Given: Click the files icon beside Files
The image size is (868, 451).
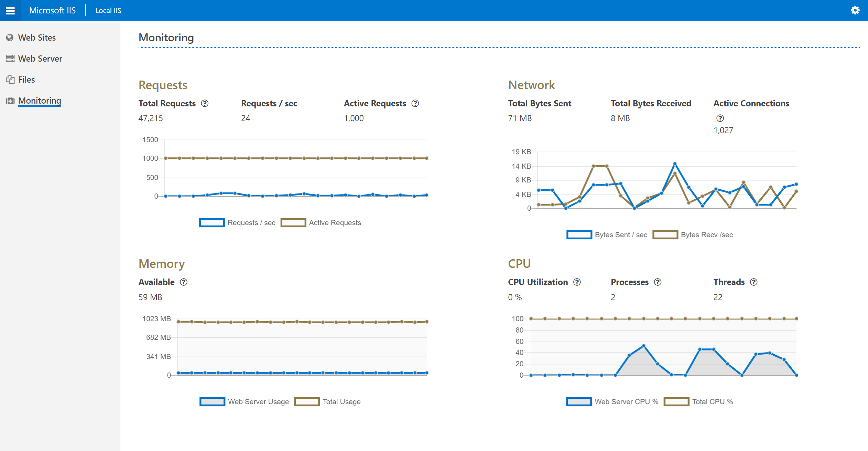Looking at the screenshot, I should [10, 79].
